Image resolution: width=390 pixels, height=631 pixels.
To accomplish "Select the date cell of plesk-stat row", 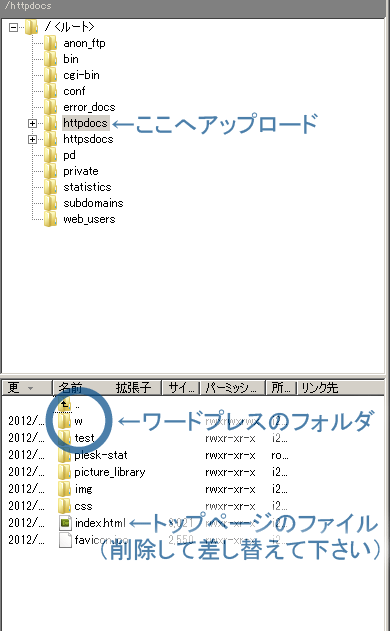I will click(26, 455).
